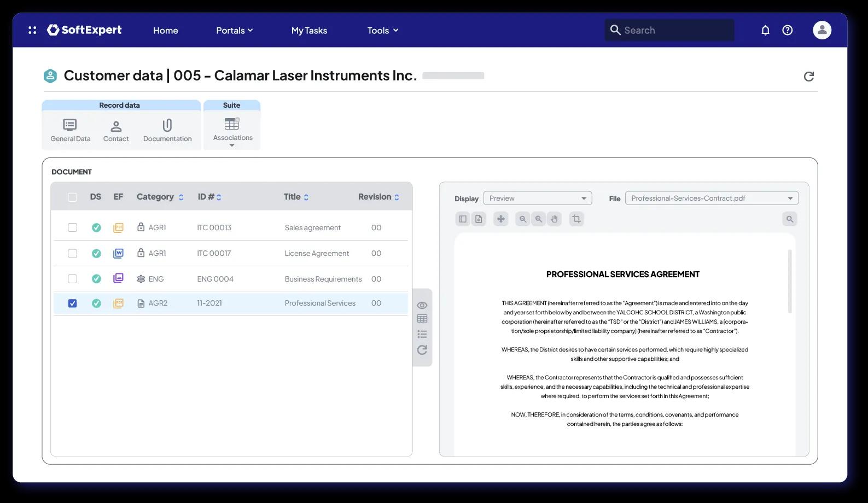Check the Sales agreement row checkbox

pyautogui.click(x=72, y=227)
